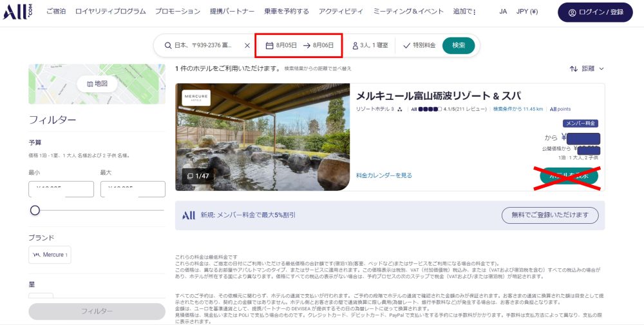The image size is (644, 325).
Task: Open the ミーティング&イベント menu
Action: point(408,12)
